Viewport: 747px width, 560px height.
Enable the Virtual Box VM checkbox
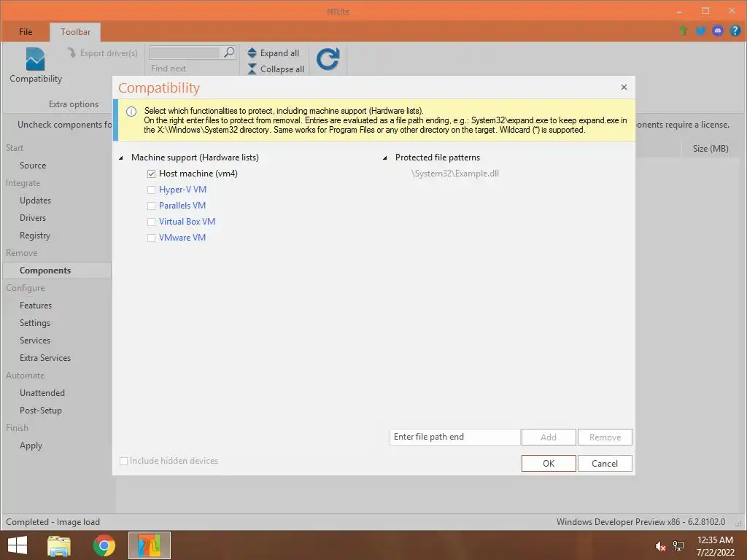(x=151, y=222)
